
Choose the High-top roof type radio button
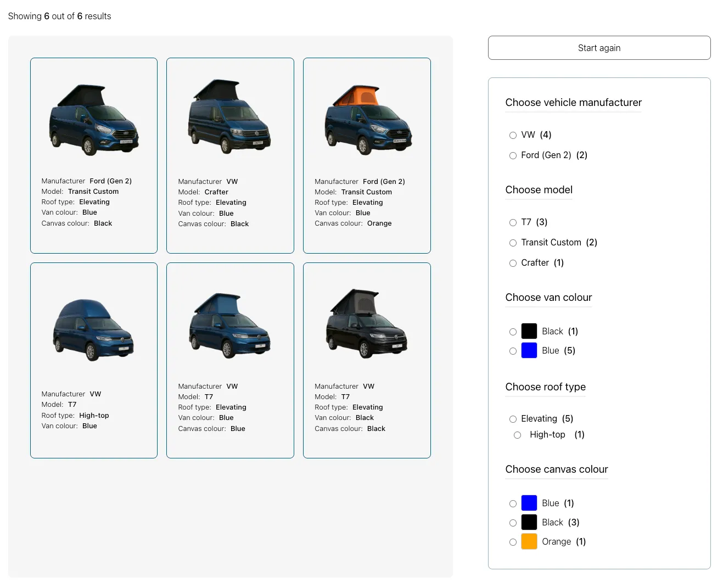pos(517,435)
